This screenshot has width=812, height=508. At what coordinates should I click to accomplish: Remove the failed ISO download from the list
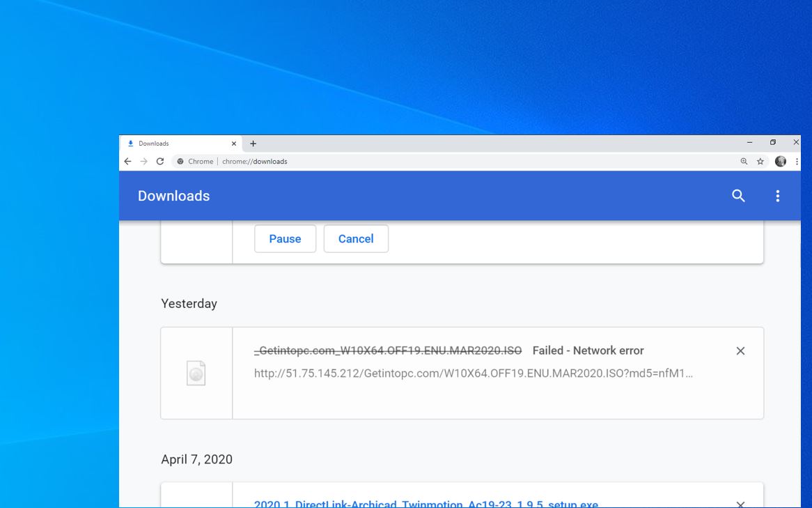click(x=740, y=351)
